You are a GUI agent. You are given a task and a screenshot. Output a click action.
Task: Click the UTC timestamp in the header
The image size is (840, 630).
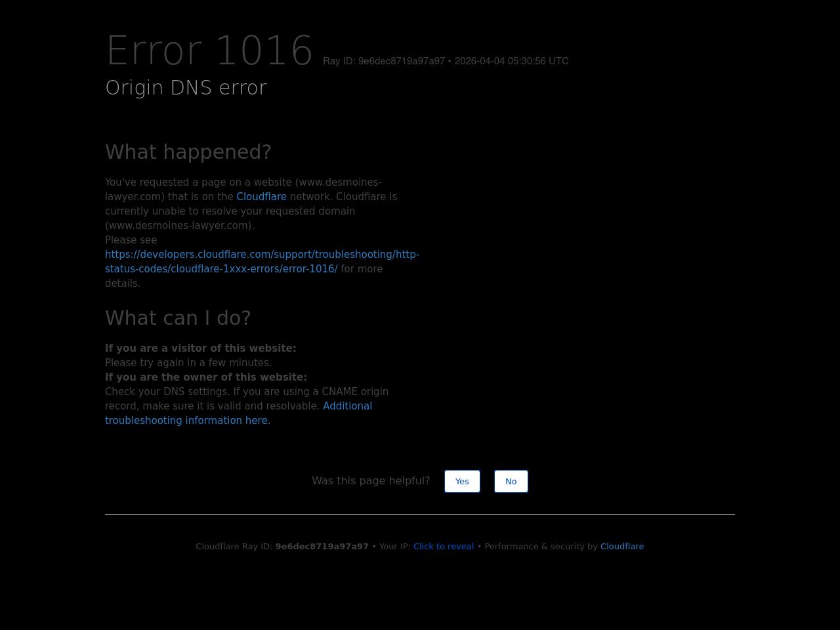coord(511,61)
